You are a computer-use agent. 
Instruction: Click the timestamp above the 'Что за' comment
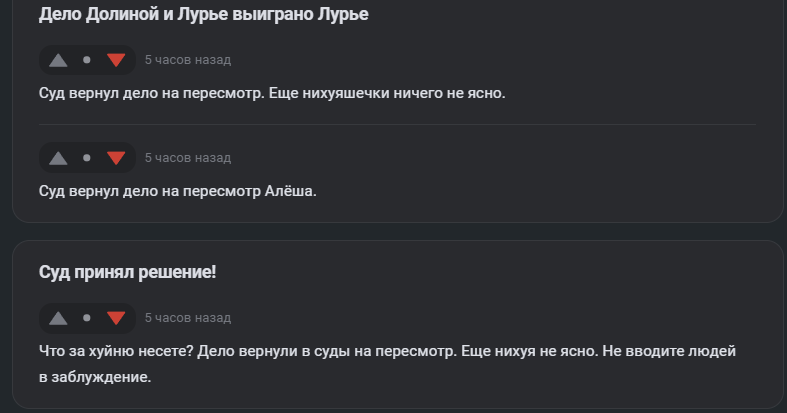(x=188, y=318)
